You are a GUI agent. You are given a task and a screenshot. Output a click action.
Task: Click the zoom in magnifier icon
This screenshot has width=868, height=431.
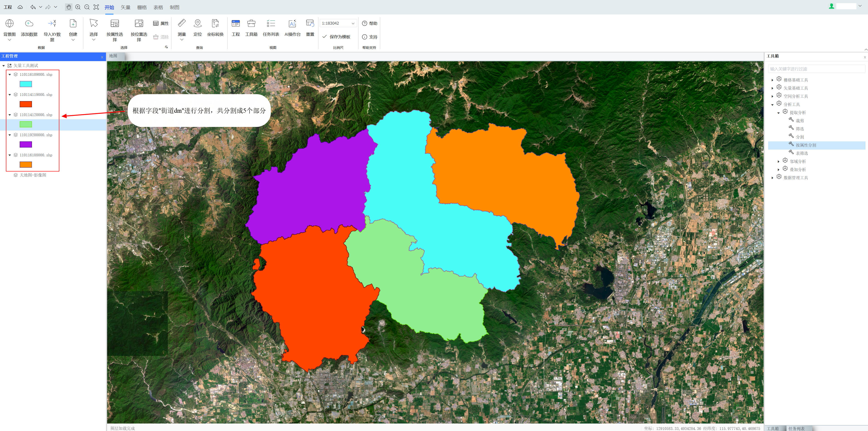[x=78, y=7]
